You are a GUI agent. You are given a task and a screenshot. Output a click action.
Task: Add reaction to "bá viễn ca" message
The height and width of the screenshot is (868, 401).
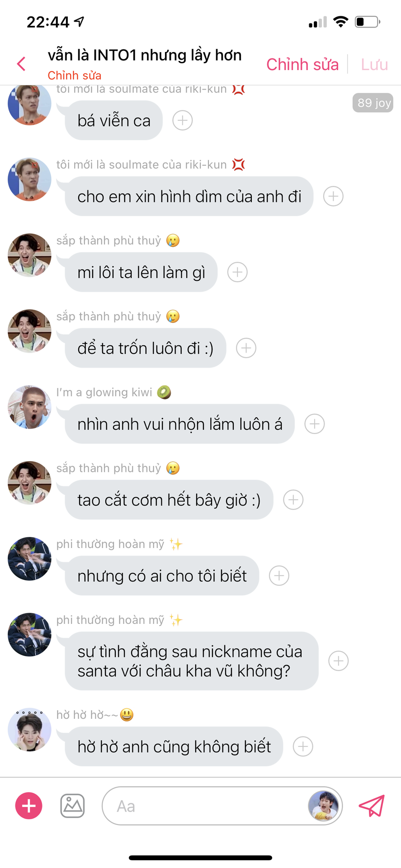click(x=183, y=120)
